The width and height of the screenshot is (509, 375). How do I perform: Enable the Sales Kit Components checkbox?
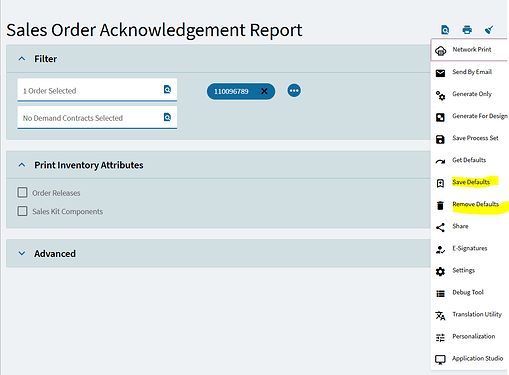tap(22, 211)
